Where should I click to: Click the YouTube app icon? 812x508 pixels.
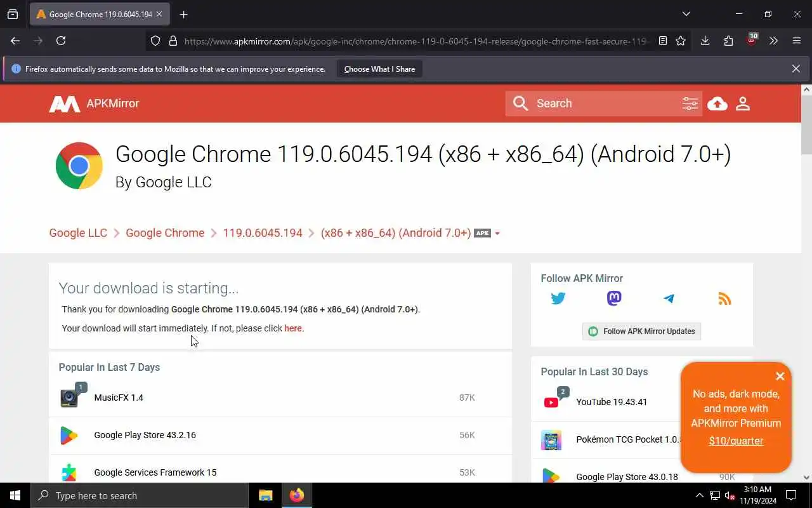[551, 402]
